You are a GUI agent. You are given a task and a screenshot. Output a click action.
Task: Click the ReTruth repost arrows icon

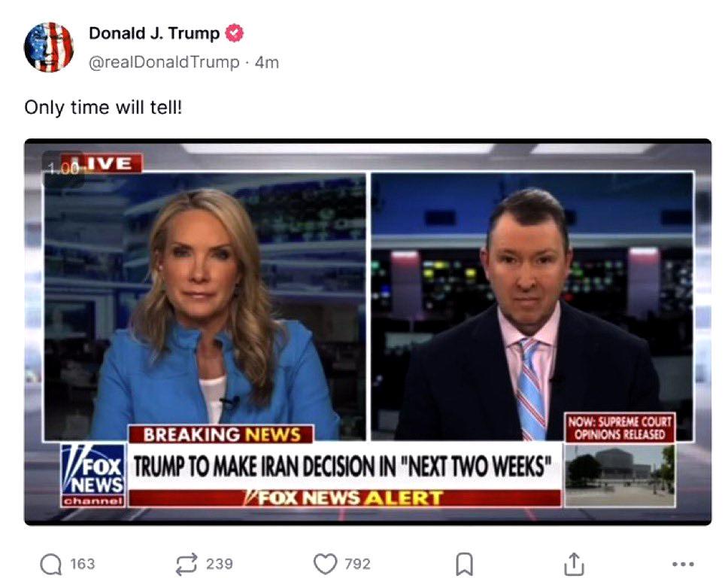(x=187, y=564)
